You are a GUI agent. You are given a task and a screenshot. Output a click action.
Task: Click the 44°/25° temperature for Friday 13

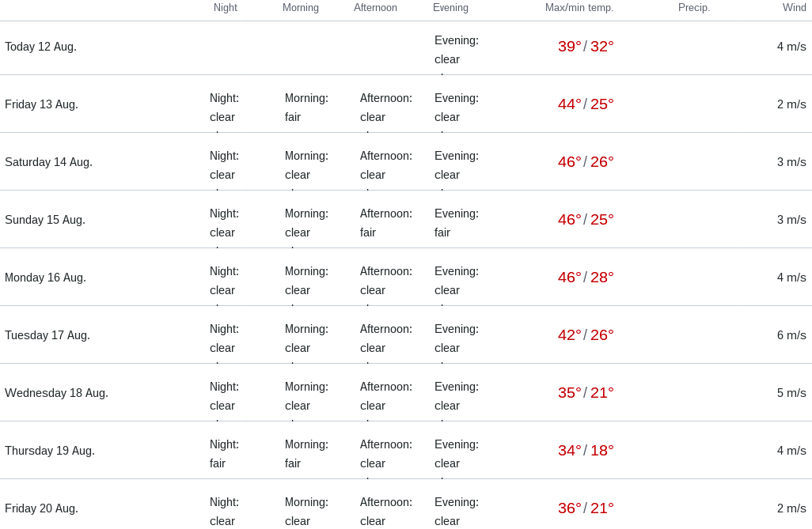(x=586, y=104)
